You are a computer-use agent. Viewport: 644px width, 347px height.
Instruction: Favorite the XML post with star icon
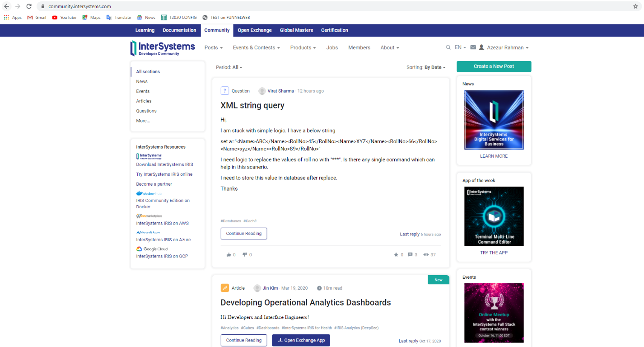(x=396, y=255)
